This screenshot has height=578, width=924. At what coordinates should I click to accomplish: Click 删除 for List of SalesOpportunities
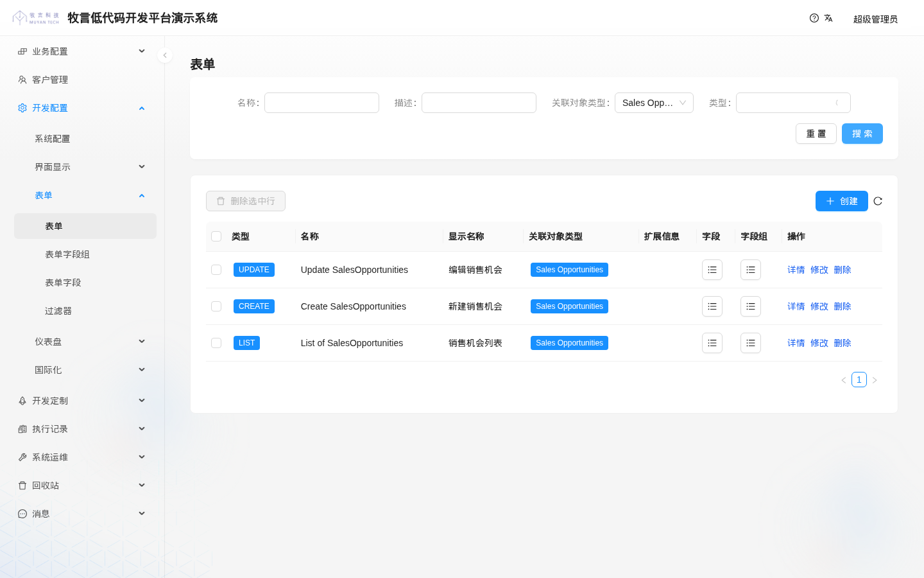click(843, 343)
